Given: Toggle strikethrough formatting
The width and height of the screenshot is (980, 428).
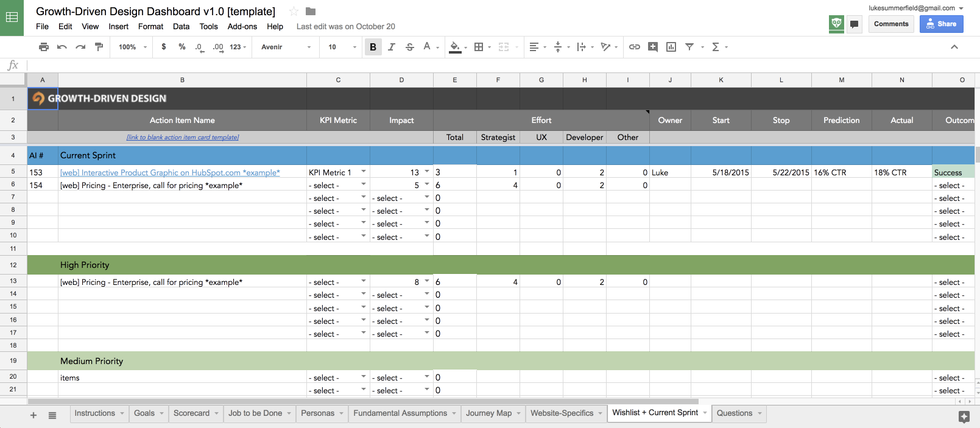Looking at the screenshot, I should click(x=409, y=47).
